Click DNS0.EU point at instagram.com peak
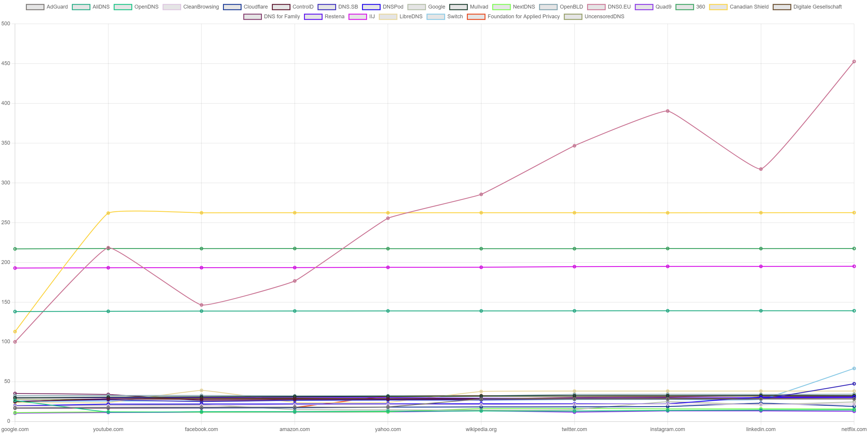Viewport: 868px width, 434px height. (x=667, y=111)
